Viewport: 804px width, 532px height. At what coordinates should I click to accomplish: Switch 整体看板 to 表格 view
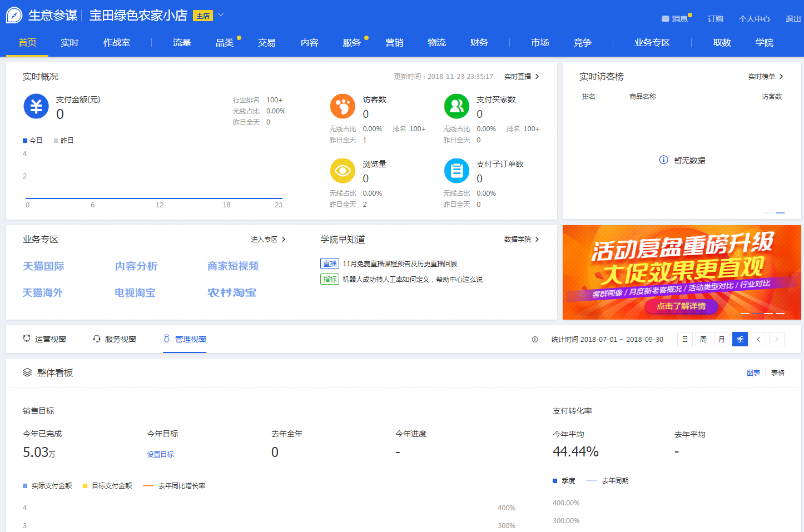778,373
